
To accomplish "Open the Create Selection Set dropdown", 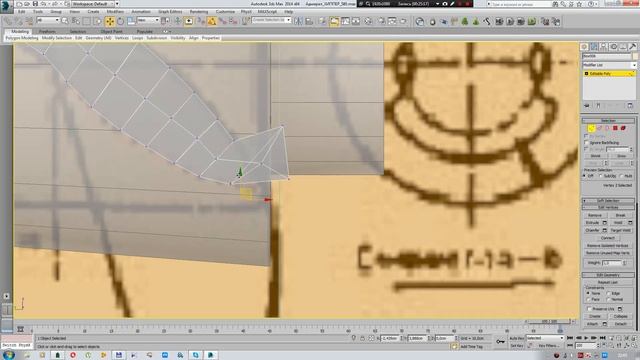I will (x=271, y=20).
